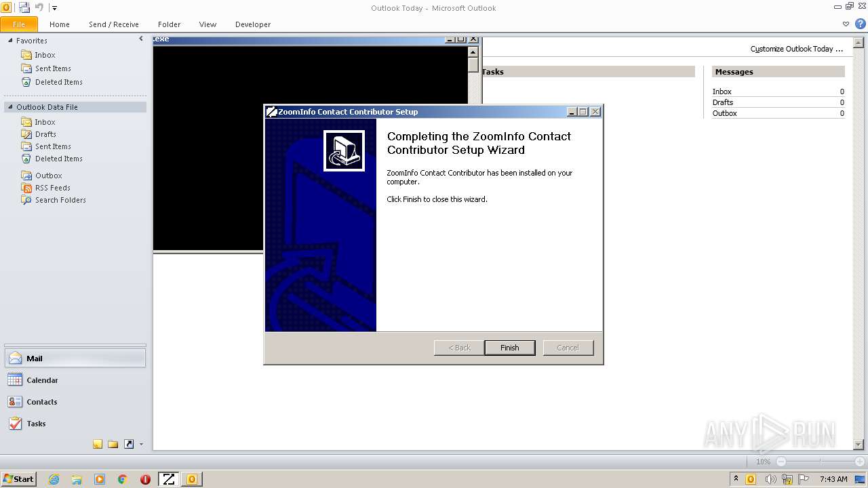The height and width of the screenshot is (488, 868).
Task: Launch Internet Explorer from the taskbar
Action: click(54, 479)
